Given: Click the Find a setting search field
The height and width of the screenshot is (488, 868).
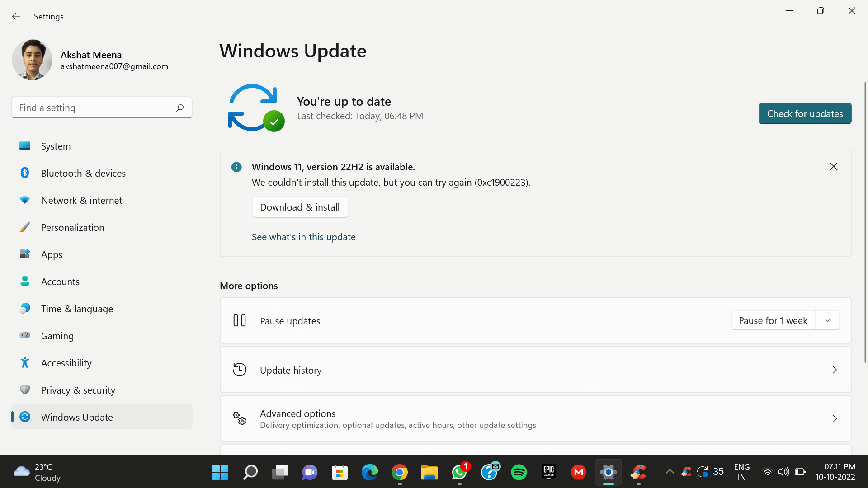Looking at the screenshot, I should click(102, 108).
